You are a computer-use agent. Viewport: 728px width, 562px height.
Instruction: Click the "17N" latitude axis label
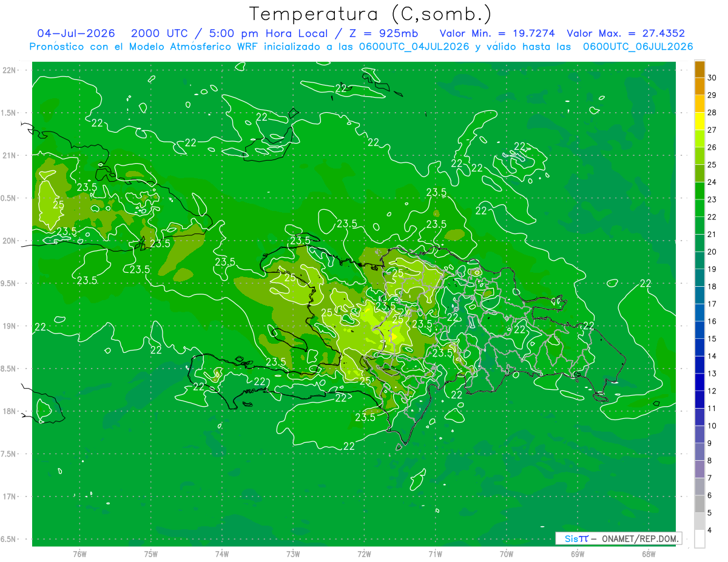tap(9, 497)
